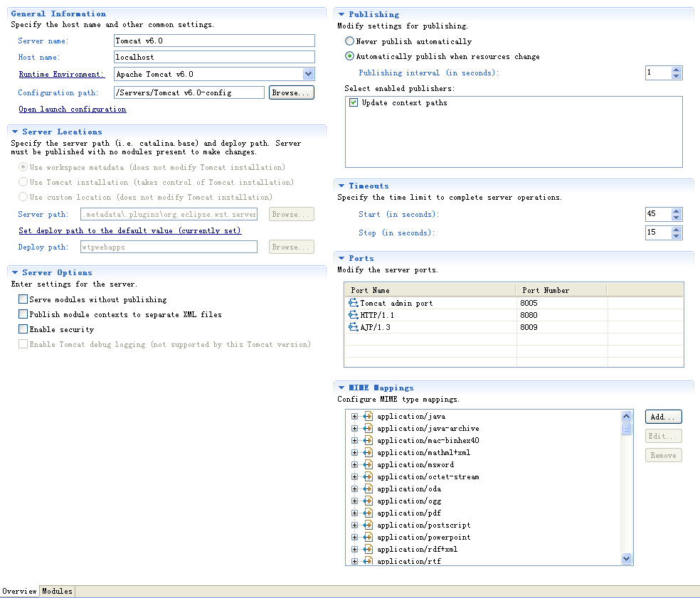700x598 pixels.
Task: Open launch configuration link
Action: tap(73, 109)
